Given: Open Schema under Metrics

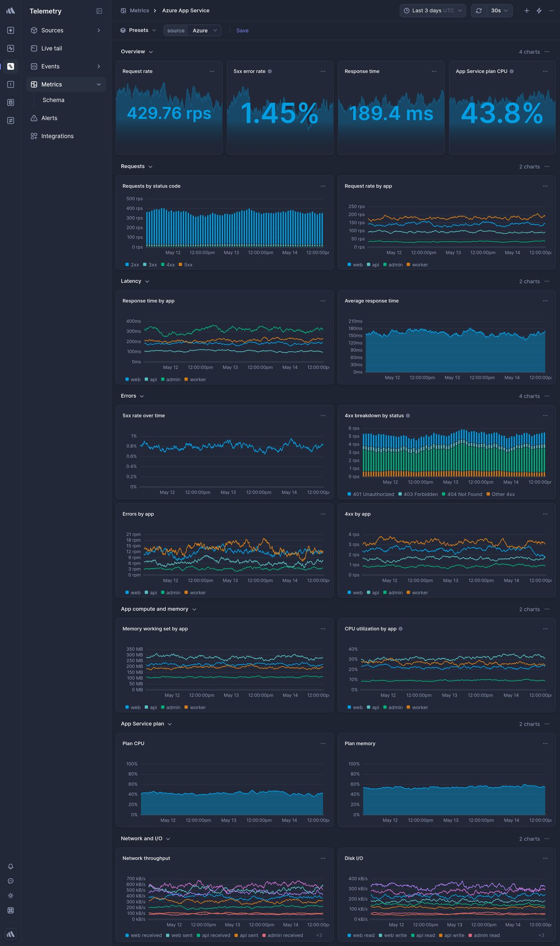Looking at the screenshot, I should tap(54, 100).
